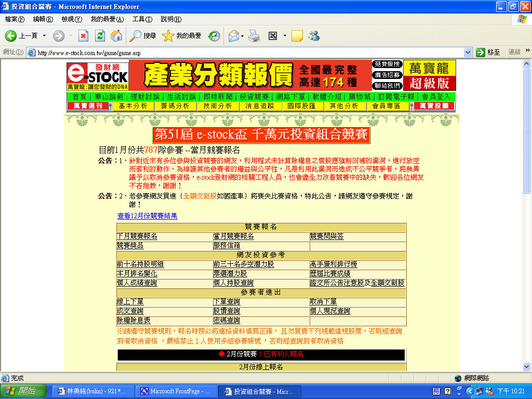Open the 當月競賽報名 link
Image resolution: width=532 pixels, height=399 pixels.
[233, 236]
